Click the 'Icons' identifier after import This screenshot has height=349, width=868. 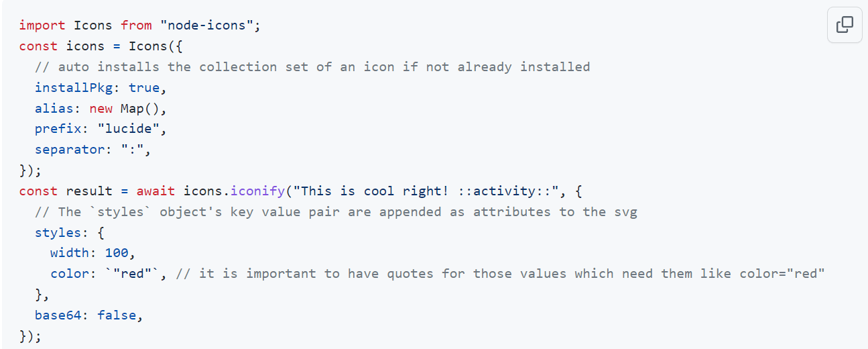93,26
